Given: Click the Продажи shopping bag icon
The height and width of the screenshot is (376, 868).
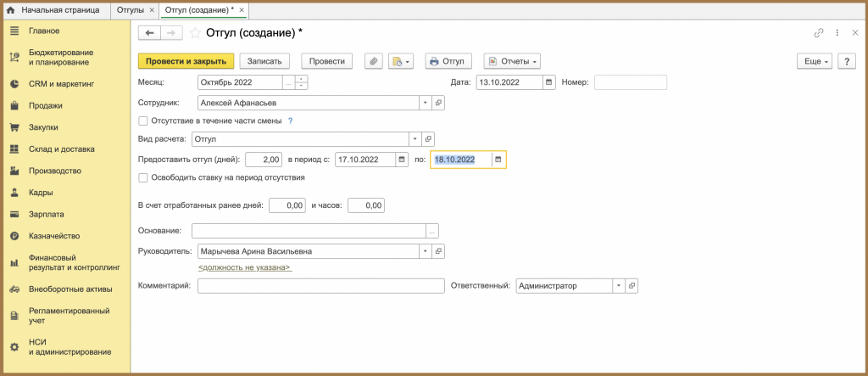Looking at the screenshot, I should pos(15,105).
